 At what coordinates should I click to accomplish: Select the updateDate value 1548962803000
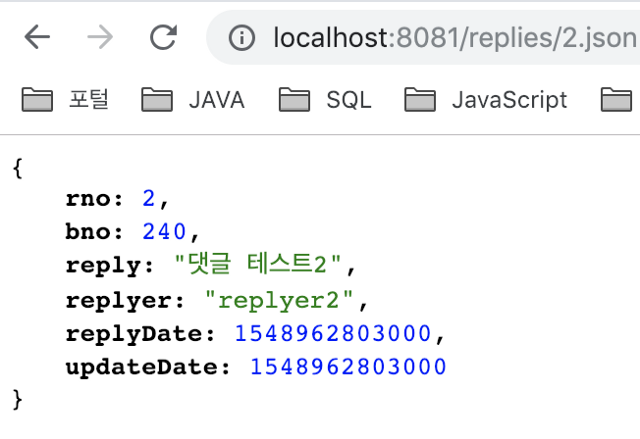348,366
